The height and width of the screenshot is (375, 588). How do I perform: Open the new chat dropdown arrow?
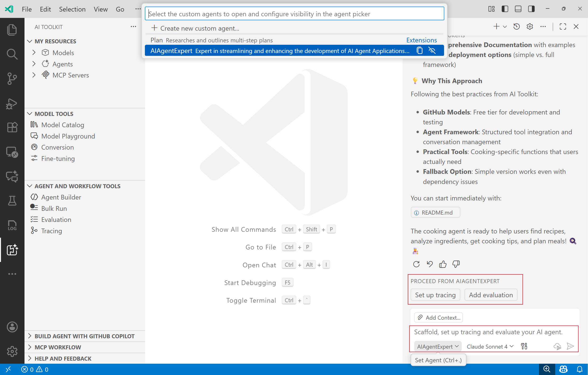point(505,26)
